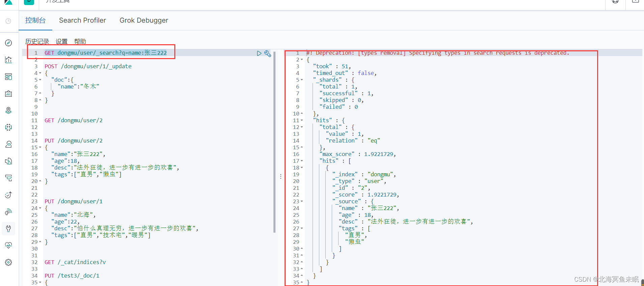Click the "name":"冬木" line in editor

[78, 86]
